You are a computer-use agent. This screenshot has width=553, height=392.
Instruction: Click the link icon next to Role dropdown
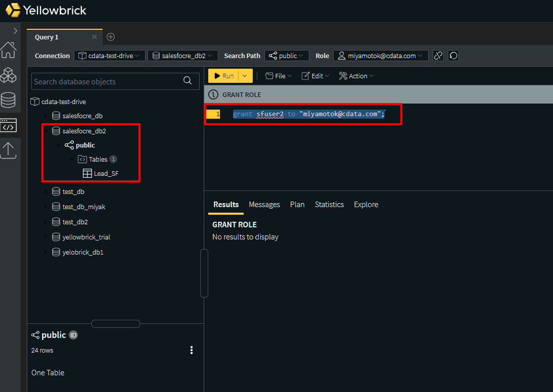tap(438, 56)
